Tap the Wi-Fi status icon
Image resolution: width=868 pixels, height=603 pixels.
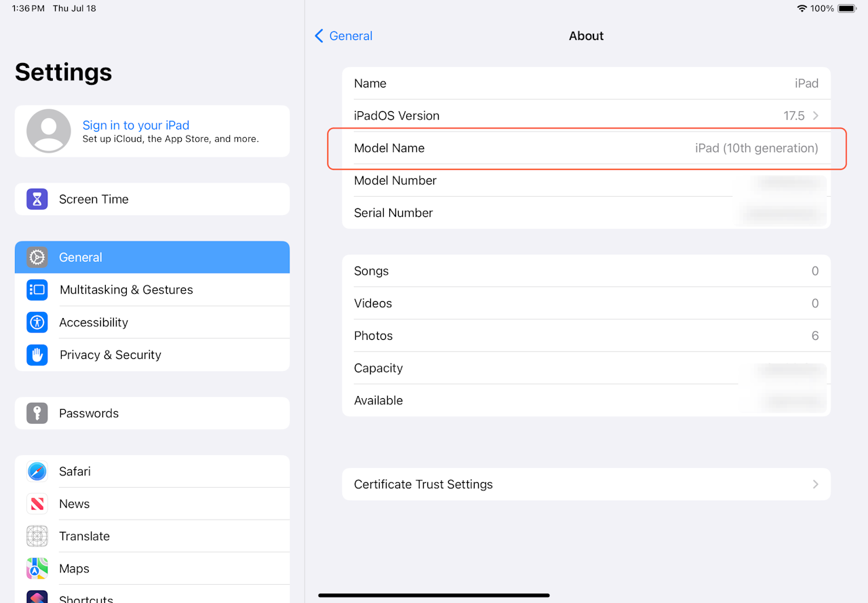pyautogui.click(x=802, y=9)
